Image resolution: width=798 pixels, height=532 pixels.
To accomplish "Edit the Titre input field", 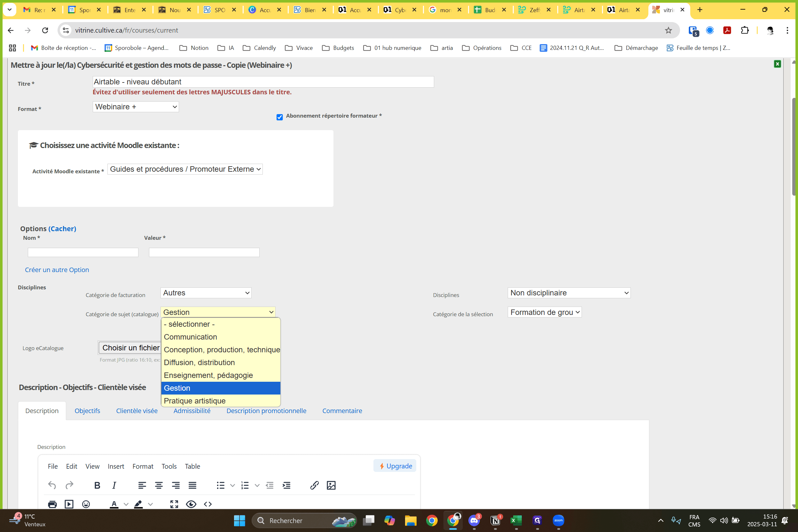I will coord(263,82).
